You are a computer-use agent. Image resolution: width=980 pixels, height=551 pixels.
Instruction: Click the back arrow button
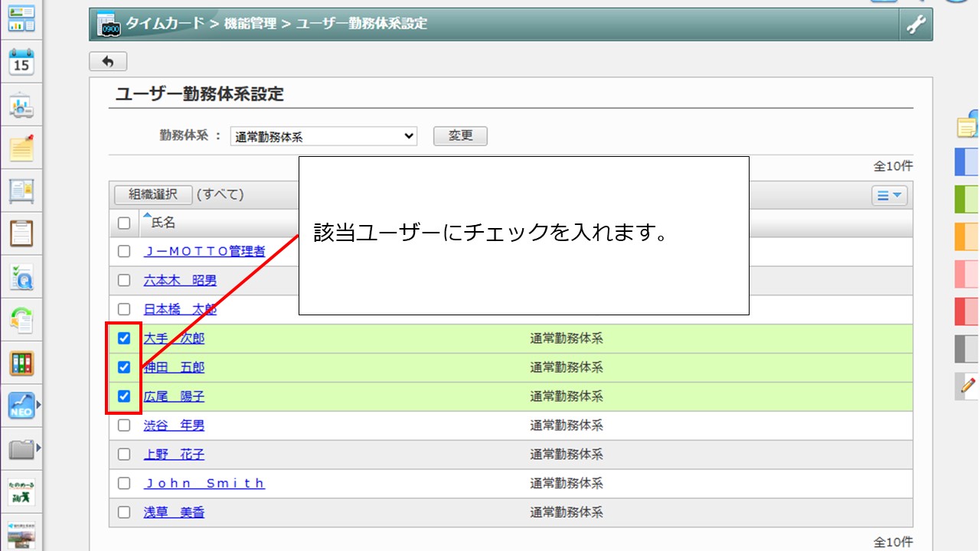(x=108, y=61)
